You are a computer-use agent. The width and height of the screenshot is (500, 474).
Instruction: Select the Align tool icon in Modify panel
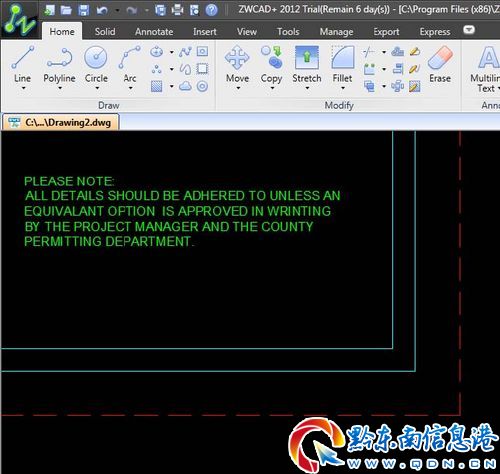click(398, 69)
